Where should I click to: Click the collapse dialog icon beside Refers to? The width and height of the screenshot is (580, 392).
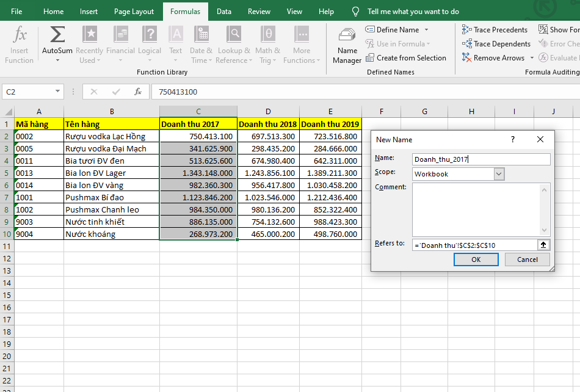coord(542,244)
